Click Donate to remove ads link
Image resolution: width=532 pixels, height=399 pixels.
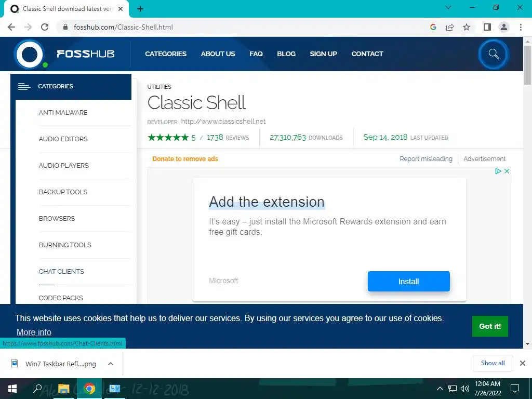[185, 159]
